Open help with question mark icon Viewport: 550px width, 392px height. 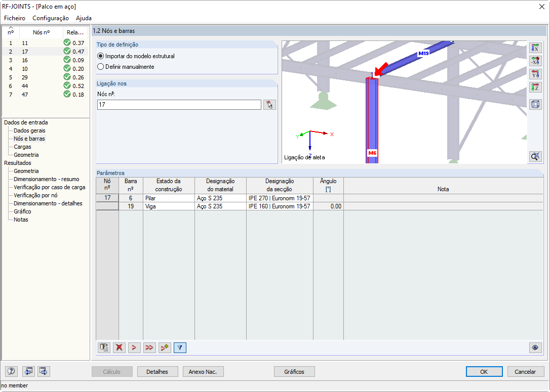coord(12,371)
